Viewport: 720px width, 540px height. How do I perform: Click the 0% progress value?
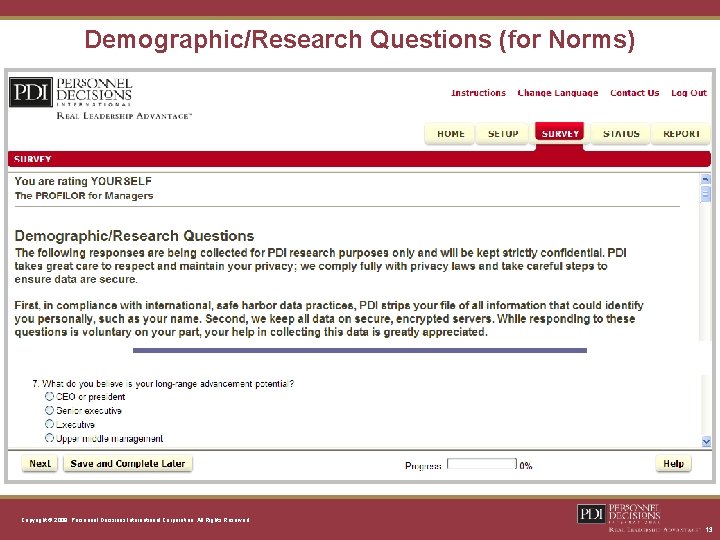[526, 466]
